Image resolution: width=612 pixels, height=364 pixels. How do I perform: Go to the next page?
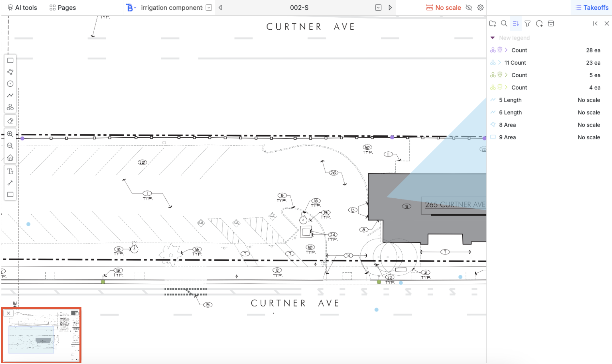(x=390, y=8)
